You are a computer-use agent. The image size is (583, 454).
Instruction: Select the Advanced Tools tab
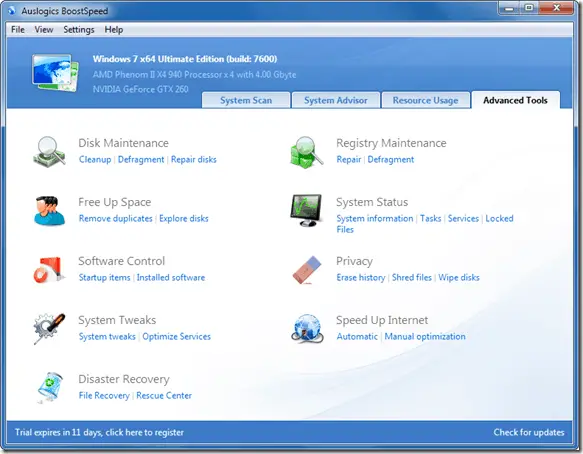click(x=515, y=100)
